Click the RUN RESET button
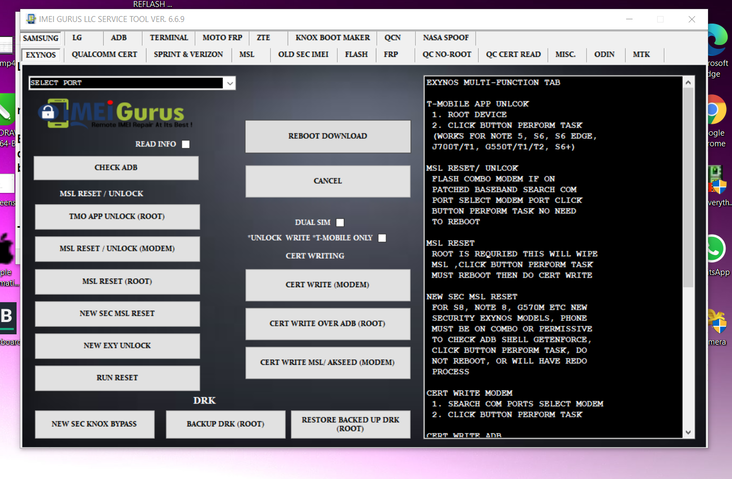The image size is (732, 479). pyautogui.click(x=117, y=378)
